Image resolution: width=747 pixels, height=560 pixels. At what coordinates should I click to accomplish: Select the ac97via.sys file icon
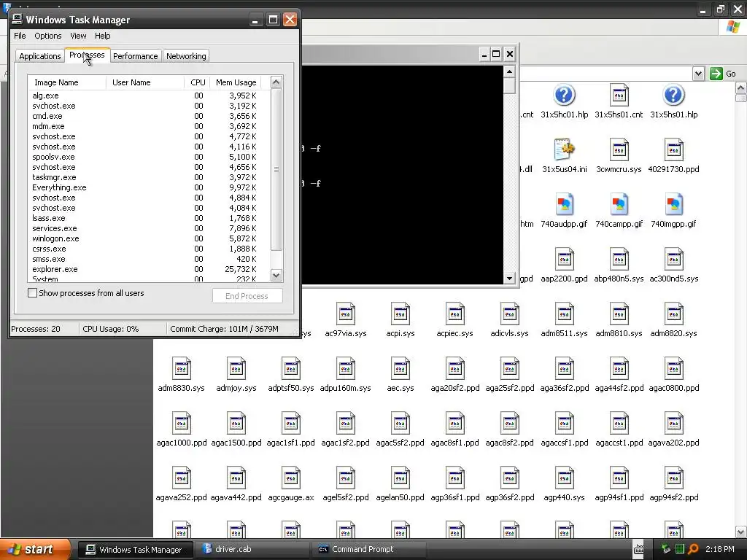(345, 314)
